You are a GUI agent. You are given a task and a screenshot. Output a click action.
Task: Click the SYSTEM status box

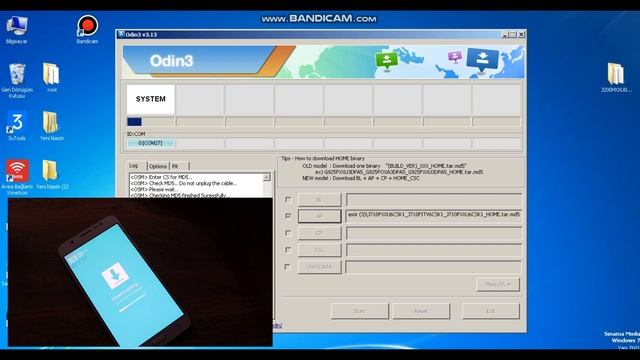(x=151, y=99)
